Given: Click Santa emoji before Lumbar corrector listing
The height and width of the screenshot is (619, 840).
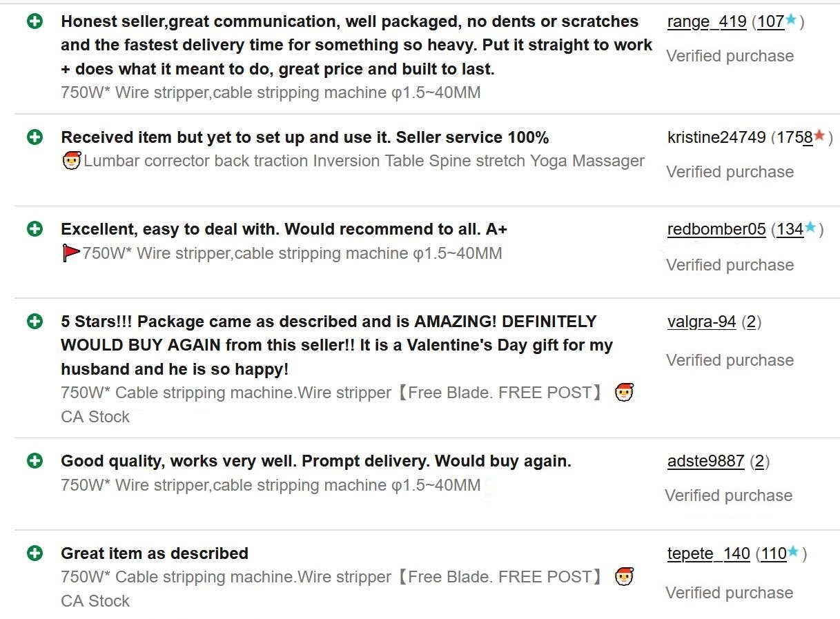Looking at the screenshot, I should 71,161.
